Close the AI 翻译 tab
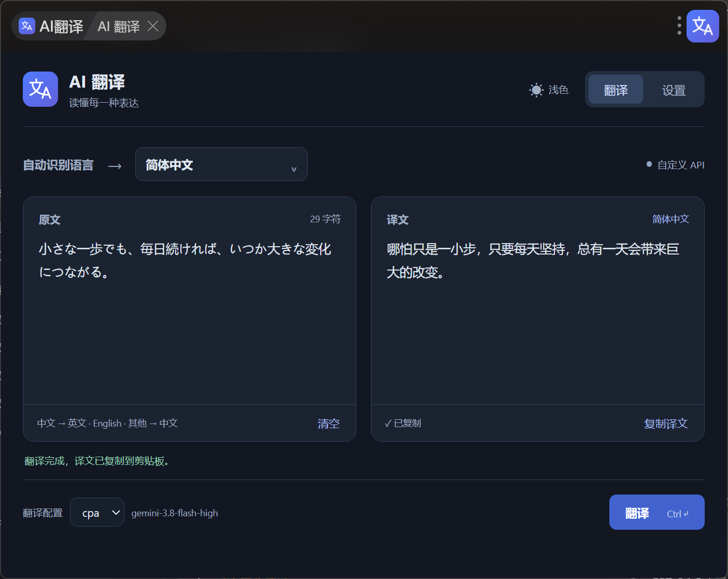This screenshot has width=728, height=579. click(x=153, y=26)
